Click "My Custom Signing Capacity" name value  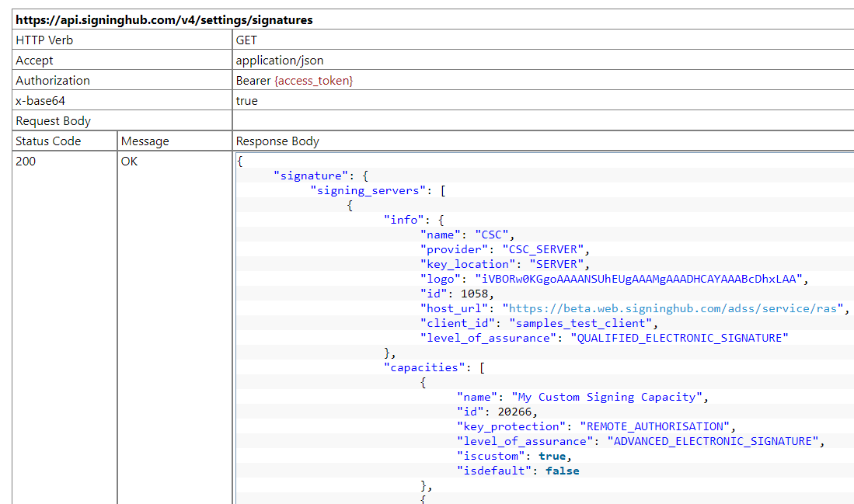(606, 397)
